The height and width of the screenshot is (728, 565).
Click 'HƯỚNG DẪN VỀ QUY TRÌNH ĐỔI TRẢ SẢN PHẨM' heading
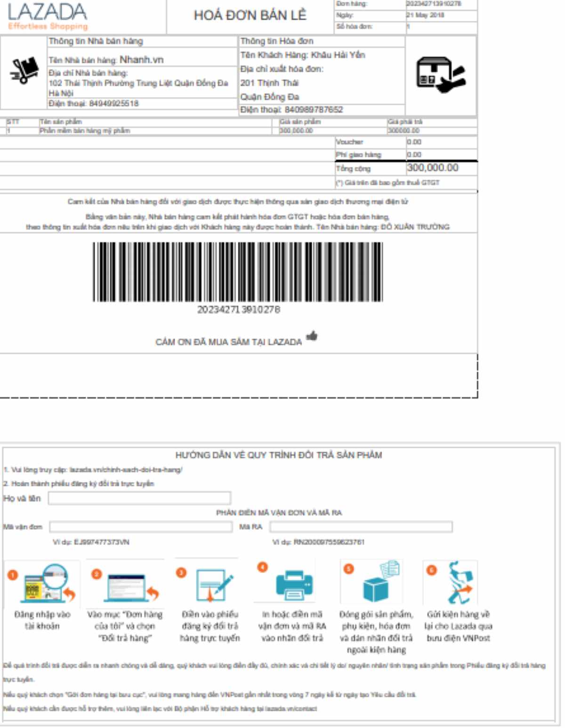pos(279,455)
